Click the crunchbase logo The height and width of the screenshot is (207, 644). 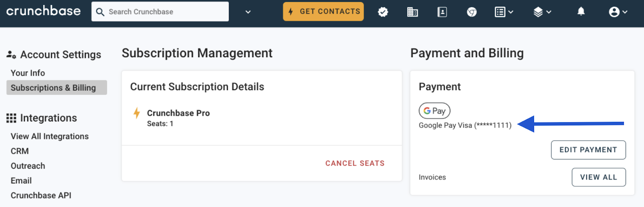(x=43, y=11)
